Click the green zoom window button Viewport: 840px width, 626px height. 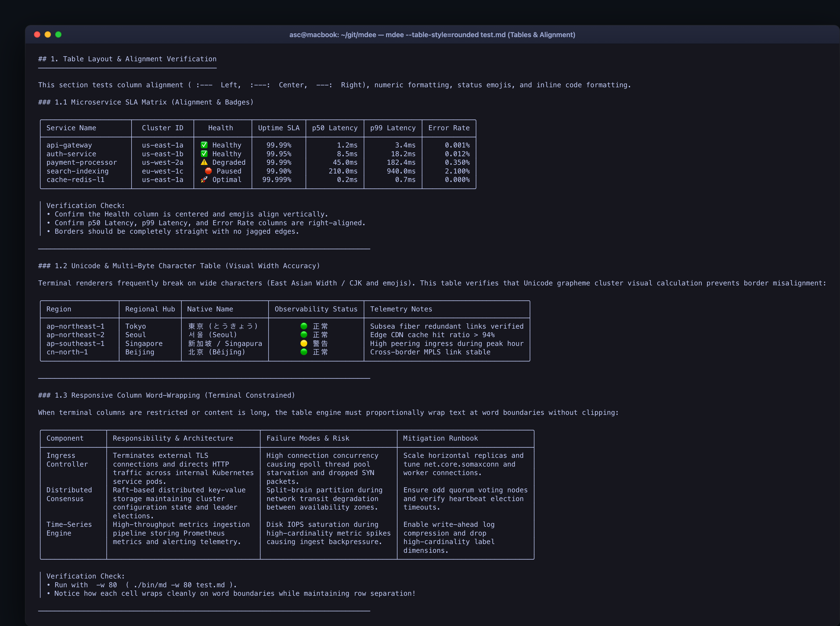coord(58,34)
